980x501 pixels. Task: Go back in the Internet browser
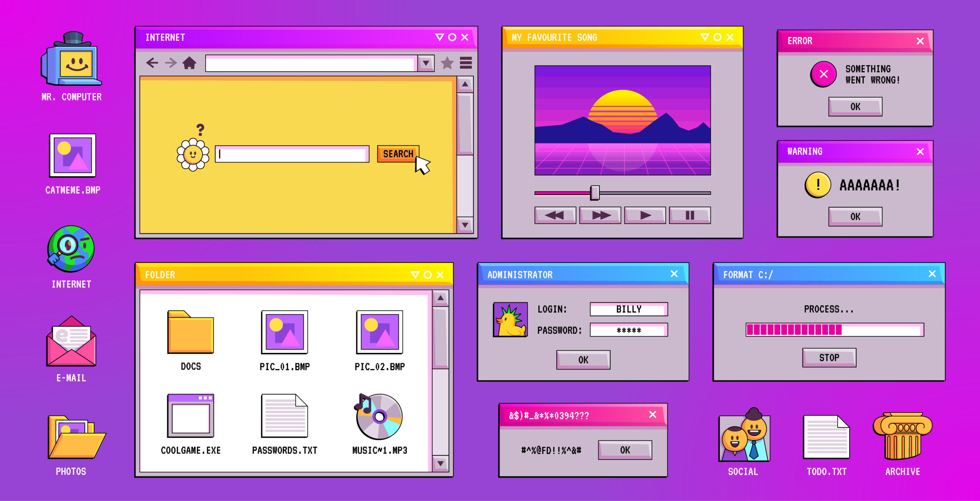pyautogui.click(x=152, y=63)
